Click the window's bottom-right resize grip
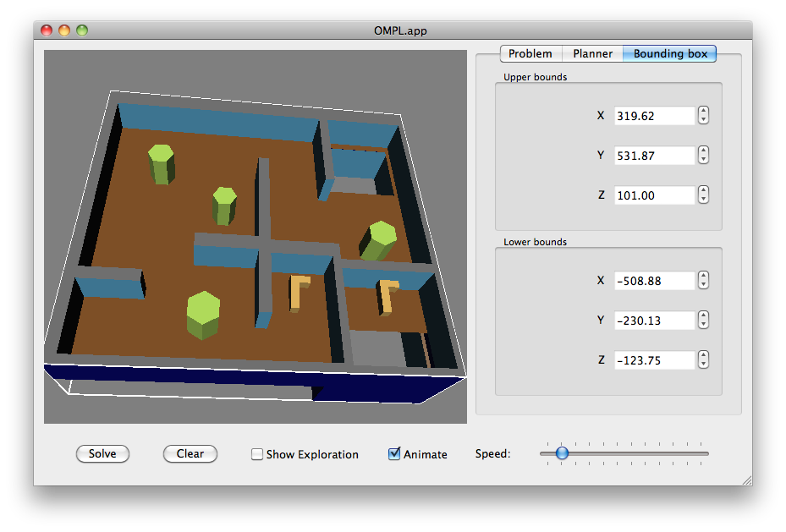786x532 pixels. [747, 480]
